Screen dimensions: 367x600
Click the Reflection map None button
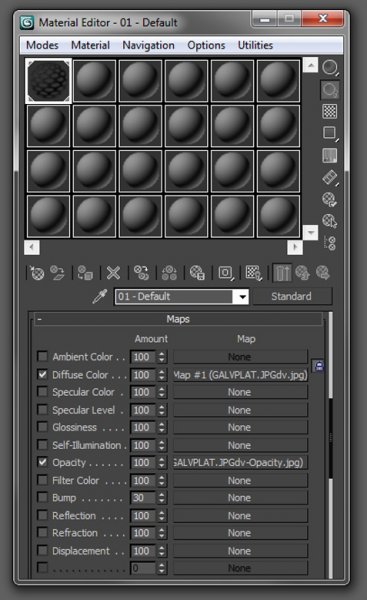coord(240,516)
